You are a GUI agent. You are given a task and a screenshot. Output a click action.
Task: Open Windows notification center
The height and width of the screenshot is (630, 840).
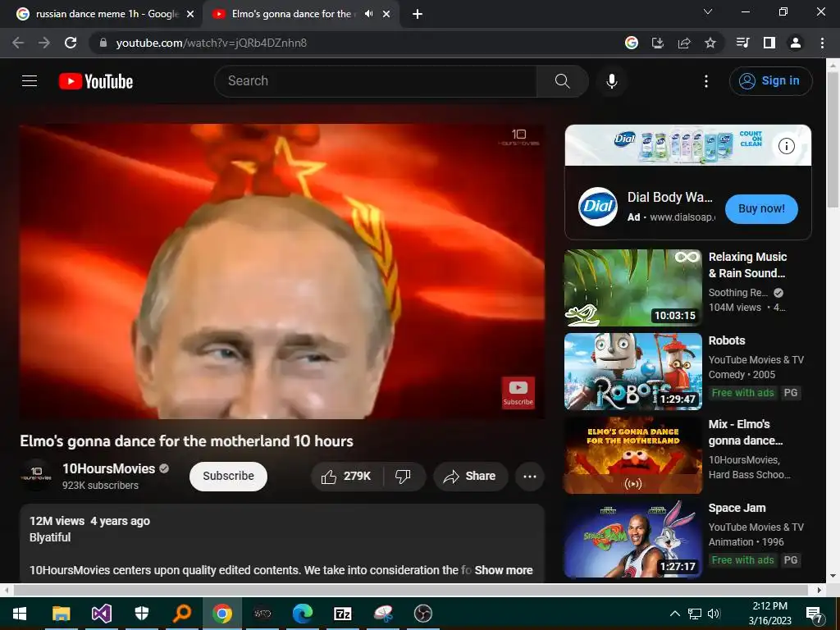pyautogui.click(x=814, y=614)
